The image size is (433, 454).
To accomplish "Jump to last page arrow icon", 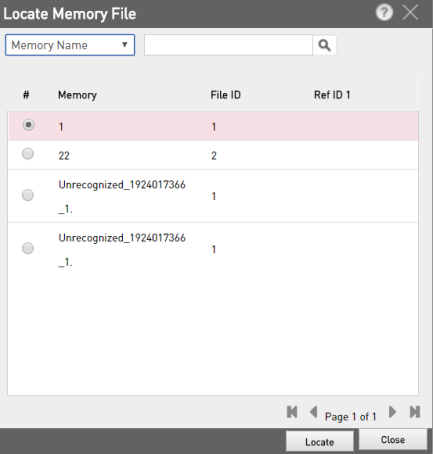I will pos(415,412).
